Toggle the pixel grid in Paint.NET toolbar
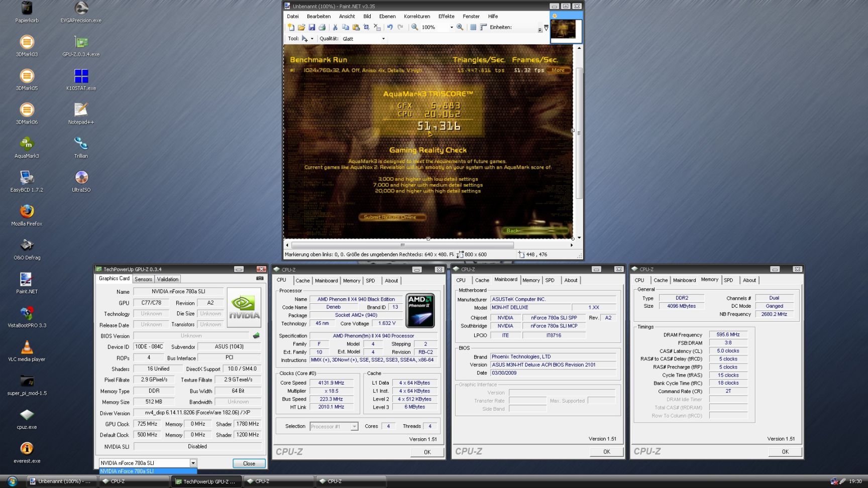The height and width of the screenshot is (488, 868). click(473, 27)
